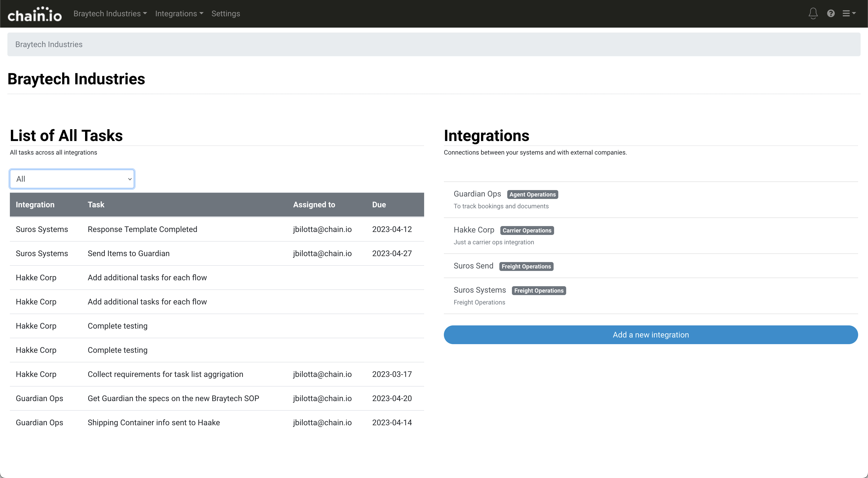Open the Suros Send integration
Image resolution: width=868 pixels, height=478 pixels.
tap(473, 266)
